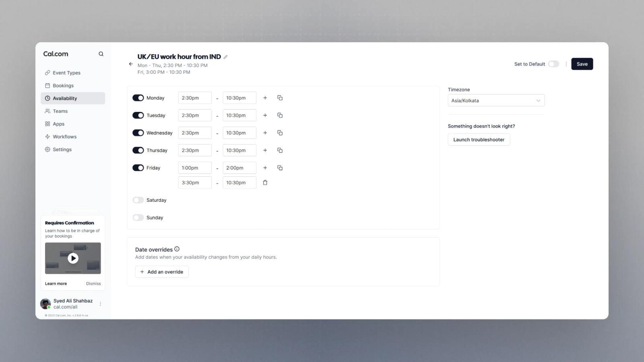Turn off Tuesday availability
This screenshot has height=362, width=644.
[x=138, y=115]
